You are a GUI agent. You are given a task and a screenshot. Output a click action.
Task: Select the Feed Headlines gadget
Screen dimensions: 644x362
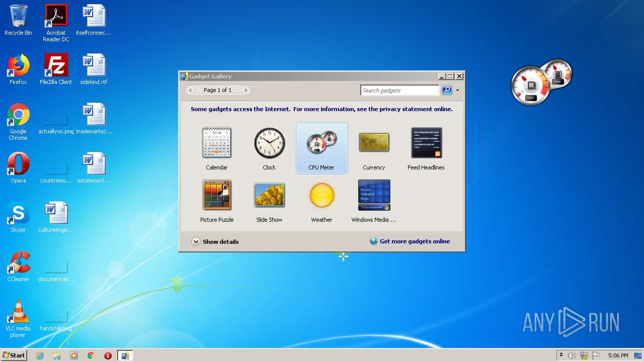[426, 148]
